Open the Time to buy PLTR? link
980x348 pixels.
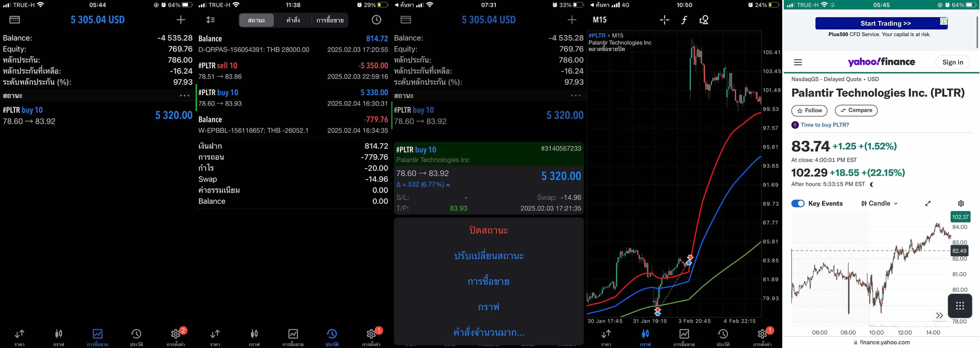[824, 125]
